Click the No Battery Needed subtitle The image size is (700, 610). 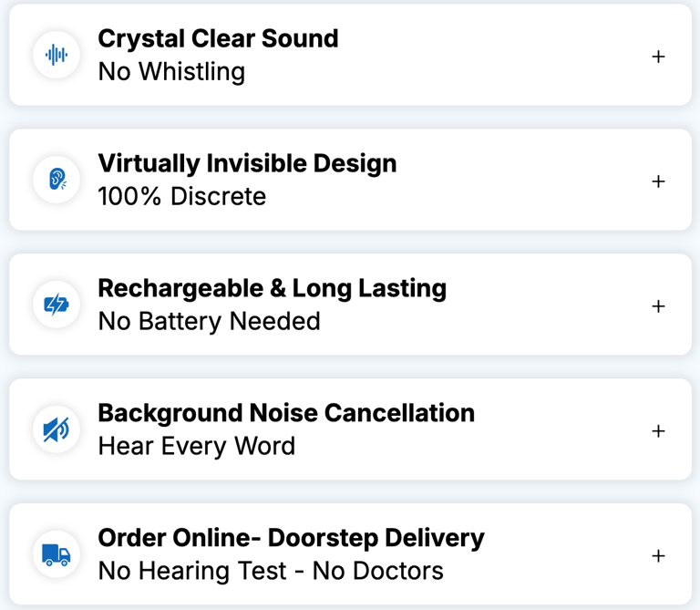(209, 322)
